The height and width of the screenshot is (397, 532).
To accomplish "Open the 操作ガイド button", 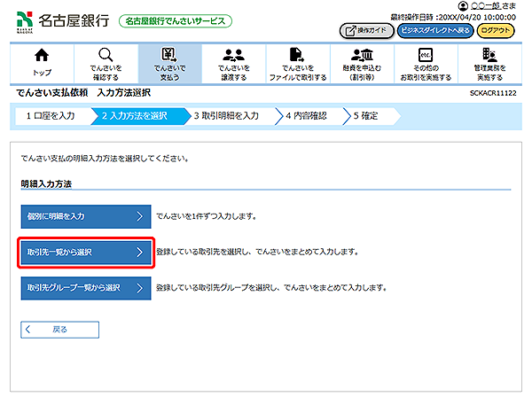I will 366,31.
